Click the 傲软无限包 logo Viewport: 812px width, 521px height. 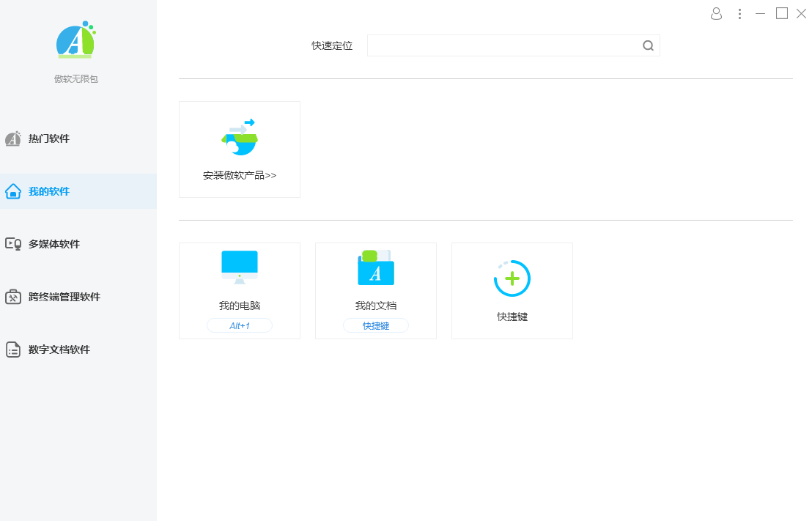[x=75, y=41]
